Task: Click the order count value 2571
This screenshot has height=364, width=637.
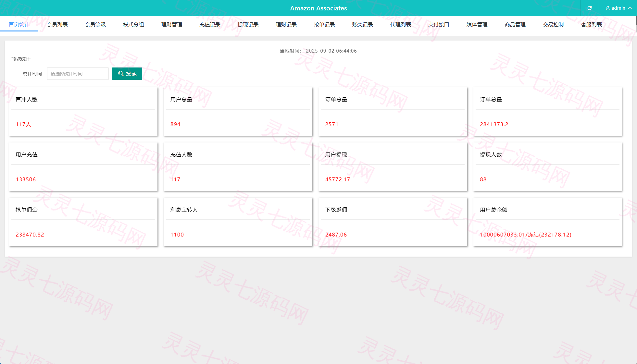Action: click(x=332, y=124)
